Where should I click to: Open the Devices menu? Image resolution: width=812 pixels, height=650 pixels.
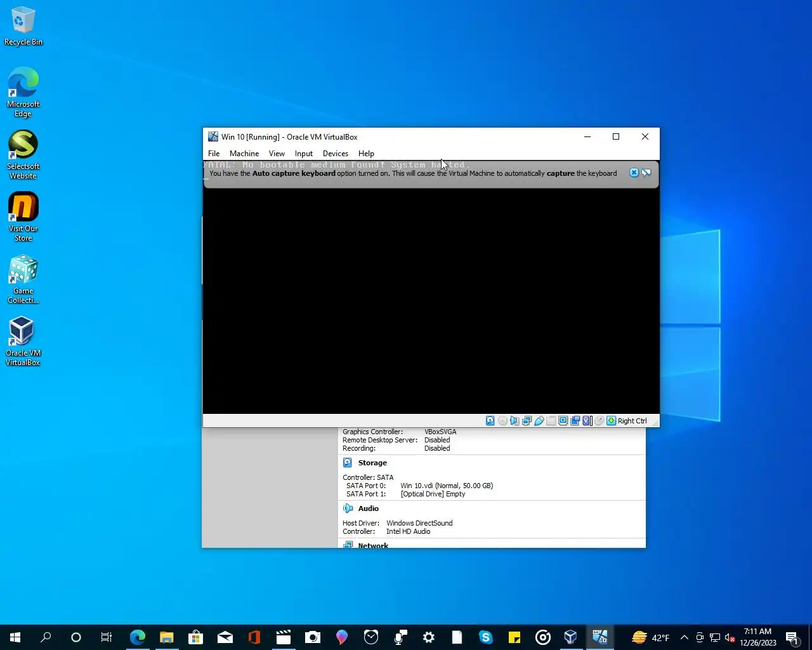point(336,154)
